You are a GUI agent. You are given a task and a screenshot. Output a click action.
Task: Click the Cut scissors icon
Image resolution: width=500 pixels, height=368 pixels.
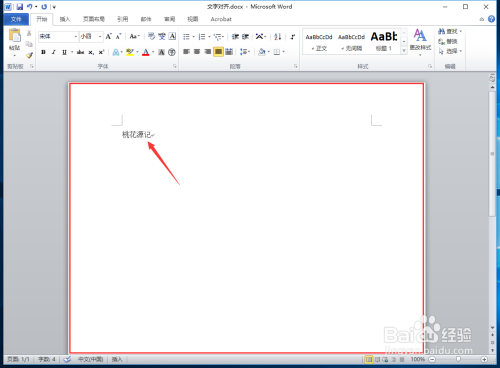coord(29,33)
